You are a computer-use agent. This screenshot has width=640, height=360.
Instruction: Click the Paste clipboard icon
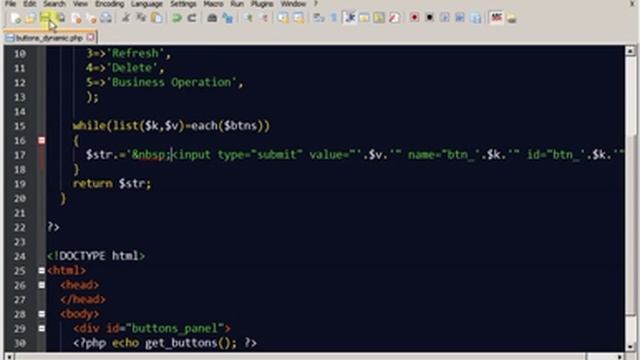(x=157, y=18)
